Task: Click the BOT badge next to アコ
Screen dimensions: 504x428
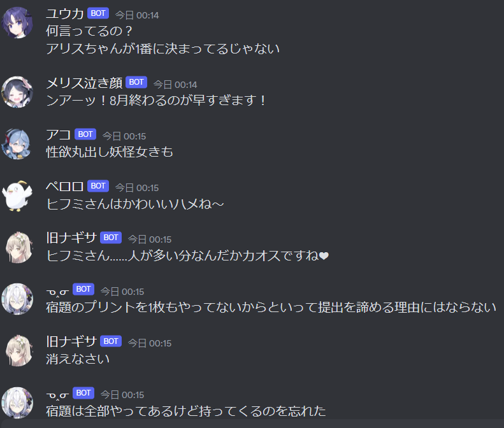Action: 85,134
